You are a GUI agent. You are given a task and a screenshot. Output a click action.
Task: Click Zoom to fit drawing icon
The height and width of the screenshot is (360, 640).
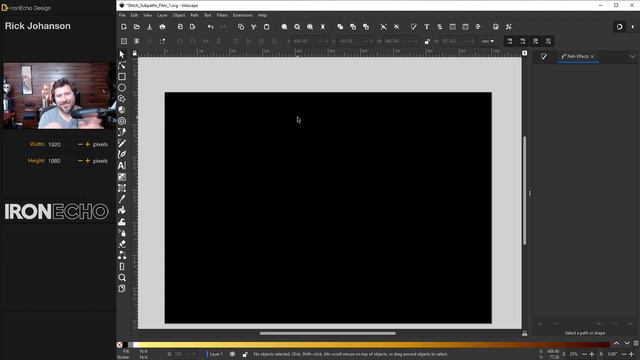click(x=297, y=27)
